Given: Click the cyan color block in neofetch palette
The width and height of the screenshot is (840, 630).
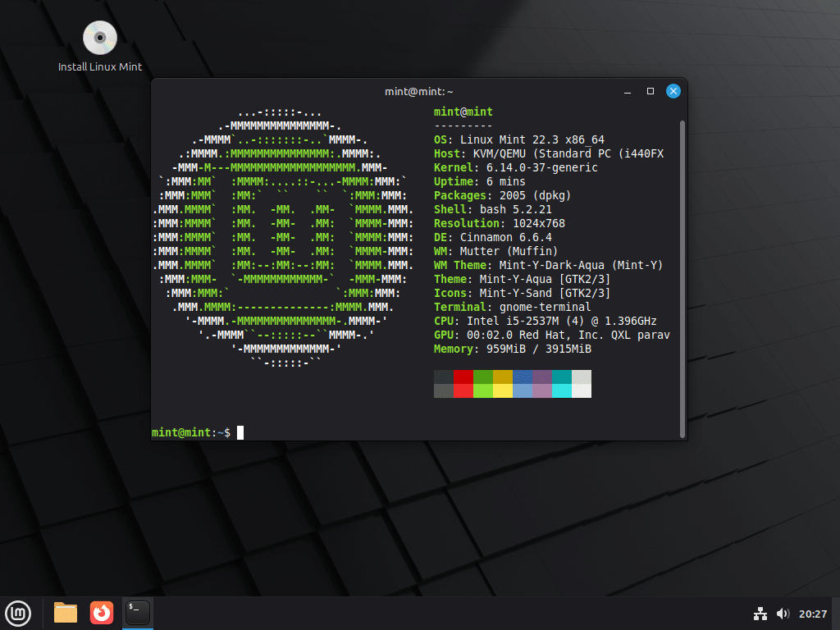Looking at the screenshot, I should coord(561,384).
